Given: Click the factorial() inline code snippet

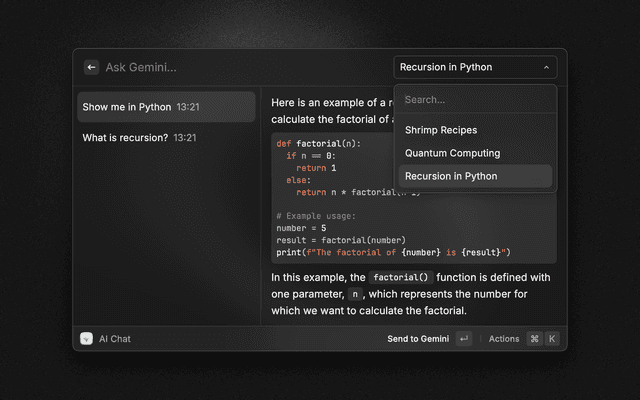Looking at the screenshot, I should pos(400,276).
